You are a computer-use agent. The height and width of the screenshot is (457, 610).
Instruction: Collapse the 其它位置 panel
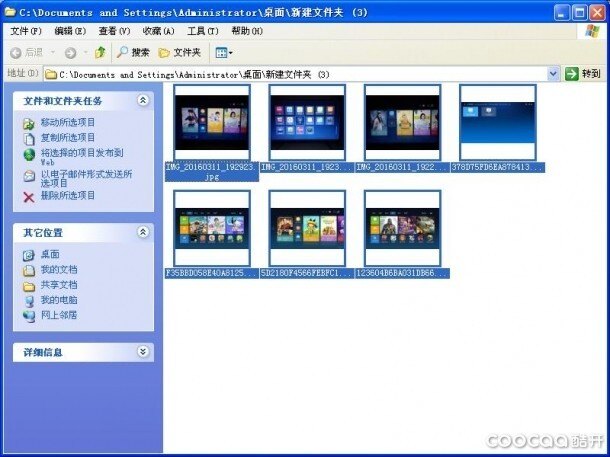pos(143,232)
